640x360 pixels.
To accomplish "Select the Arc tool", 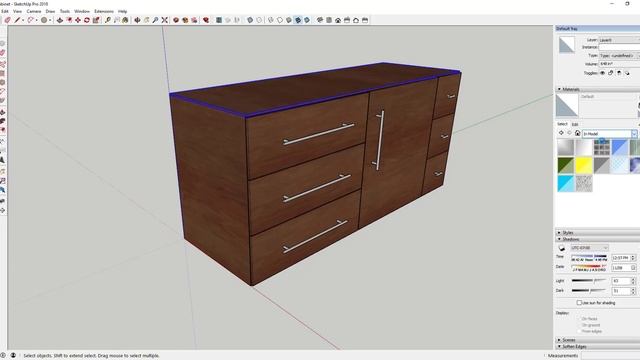I will click(x=31, y=20).
